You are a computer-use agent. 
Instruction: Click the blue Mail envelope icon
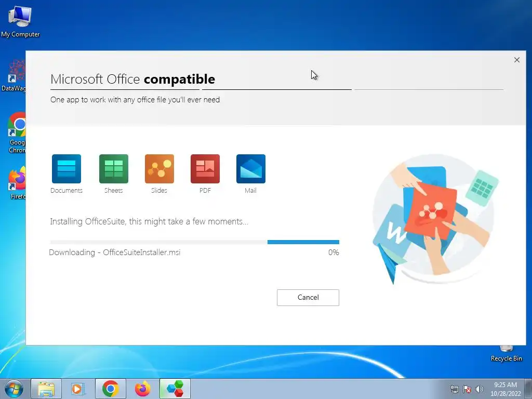251,169
